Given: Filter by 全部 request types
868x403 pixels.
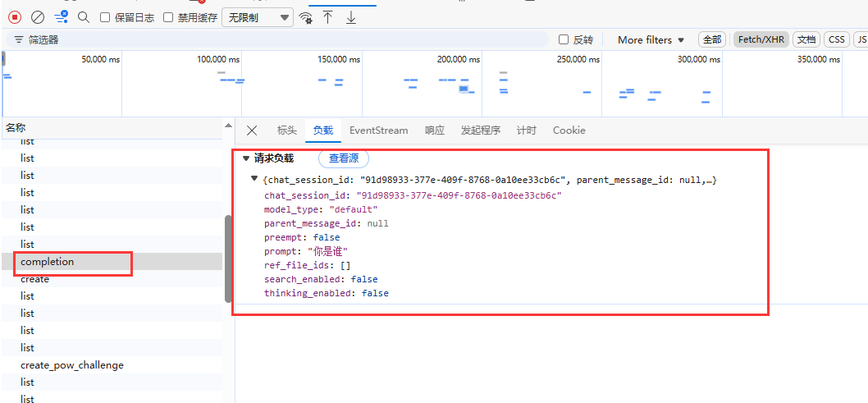Looking at the screenshot, I should pos(712,40).
